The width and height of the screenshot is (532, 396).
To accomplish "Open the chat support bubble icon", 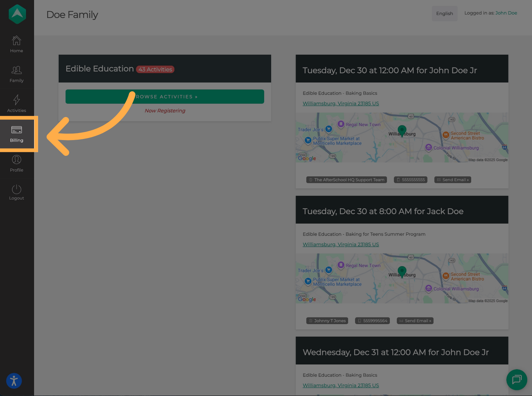I will click(517, 380).
